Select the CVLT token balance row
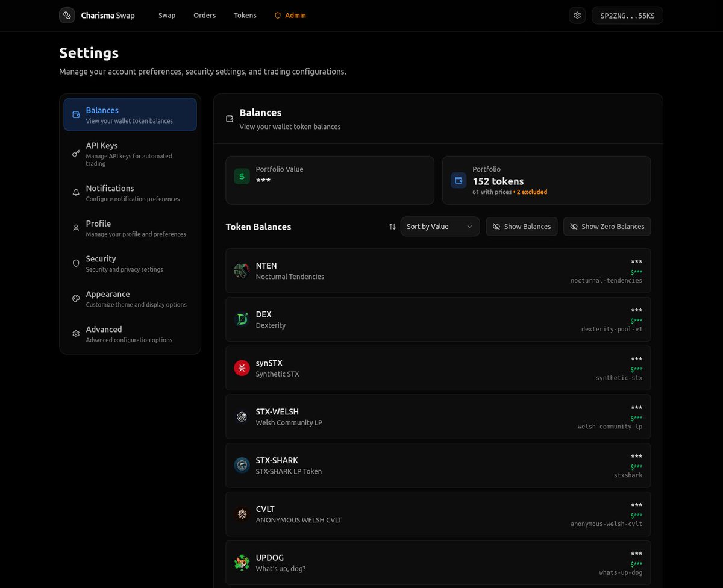This screenshot has width=723, height=588. coord(438,514)
